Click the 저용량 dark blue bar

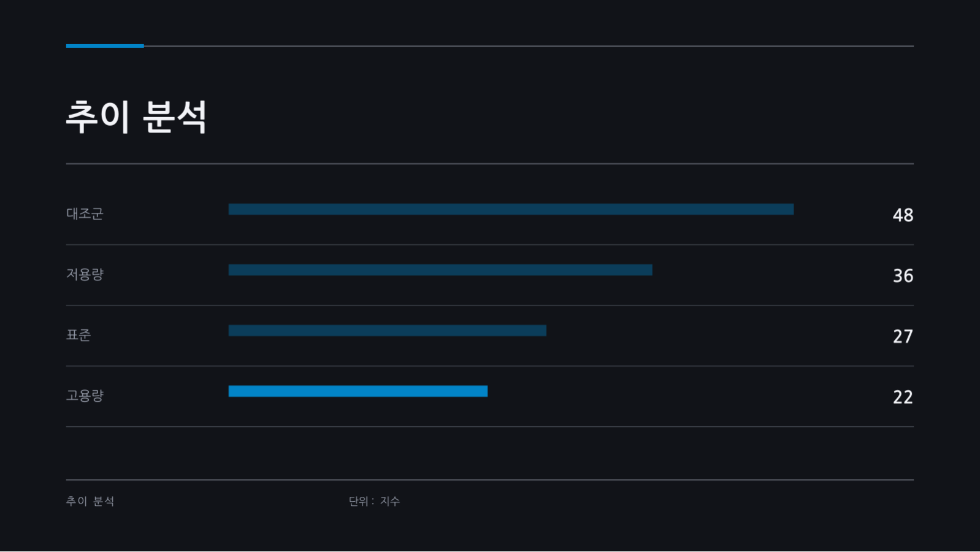[440, 270]
